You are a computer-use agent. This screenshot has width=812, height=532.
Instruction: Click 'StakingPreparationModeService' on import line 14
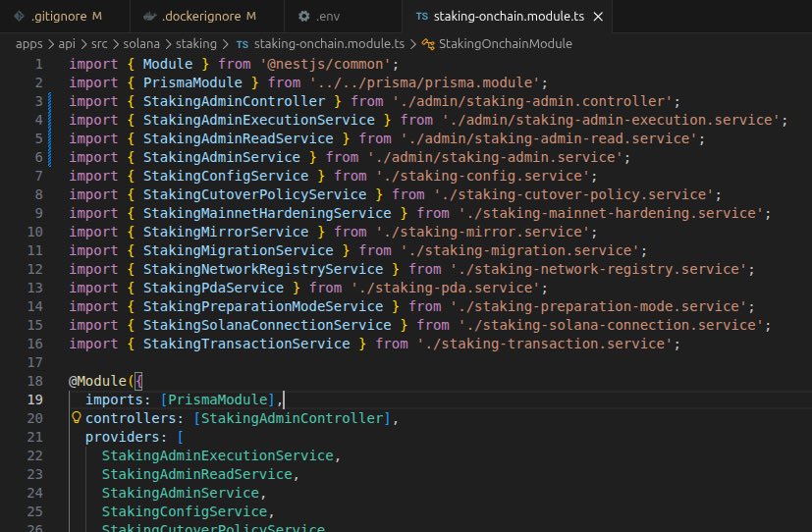263,306
